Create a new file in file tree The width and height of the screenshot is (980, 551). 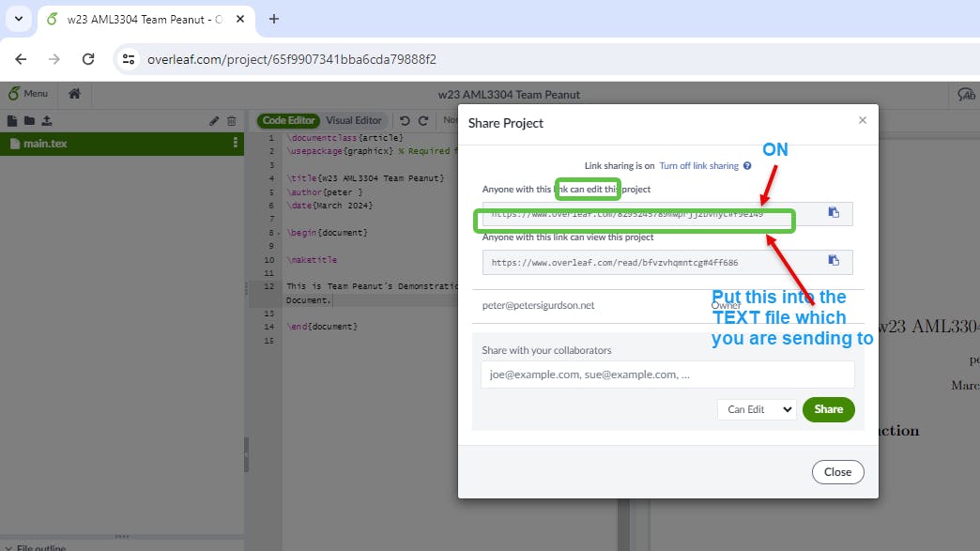12,120
